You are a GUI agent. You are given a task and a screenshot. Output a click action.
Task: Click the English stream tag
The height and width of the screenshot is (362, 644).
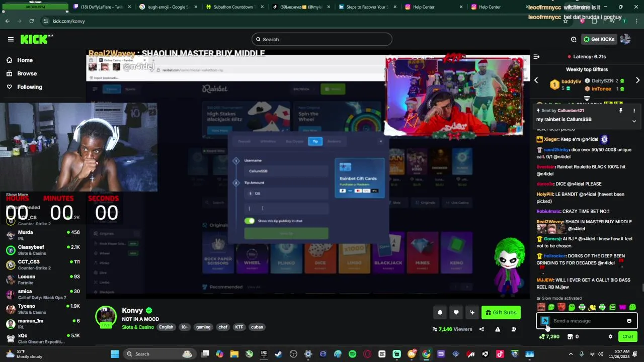[166, 327]
